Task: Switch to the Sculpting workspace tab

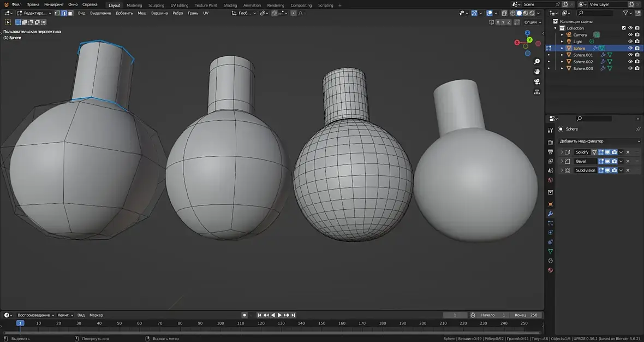Action: pyautogui.click(x=156, y=5)
